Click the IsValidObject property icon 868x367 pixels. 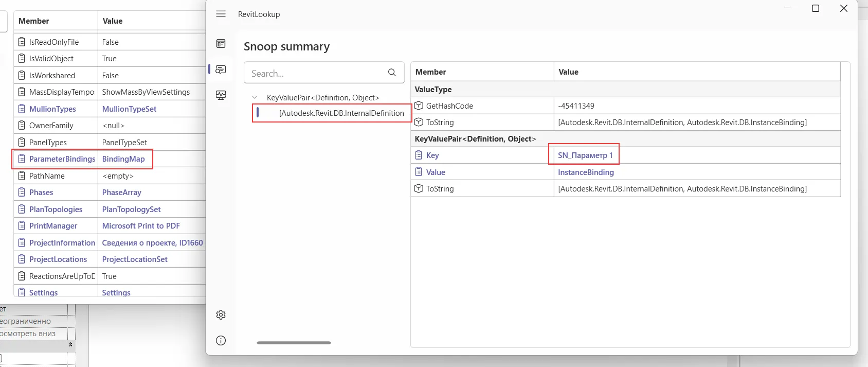(x=22, y=58)
